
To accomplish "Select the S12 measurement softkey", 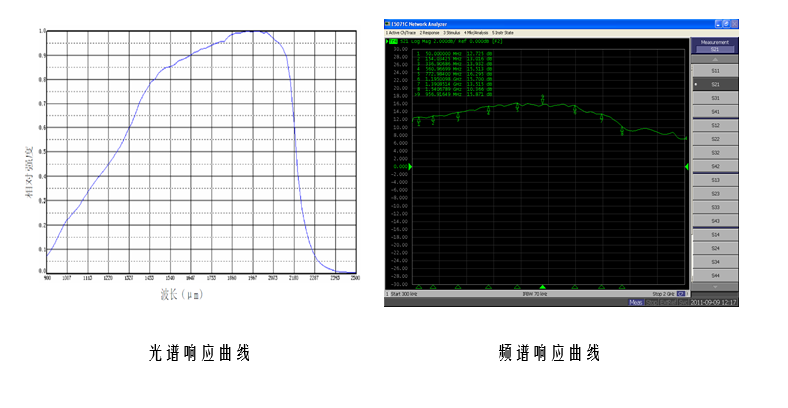I will [x=715, y=126].
